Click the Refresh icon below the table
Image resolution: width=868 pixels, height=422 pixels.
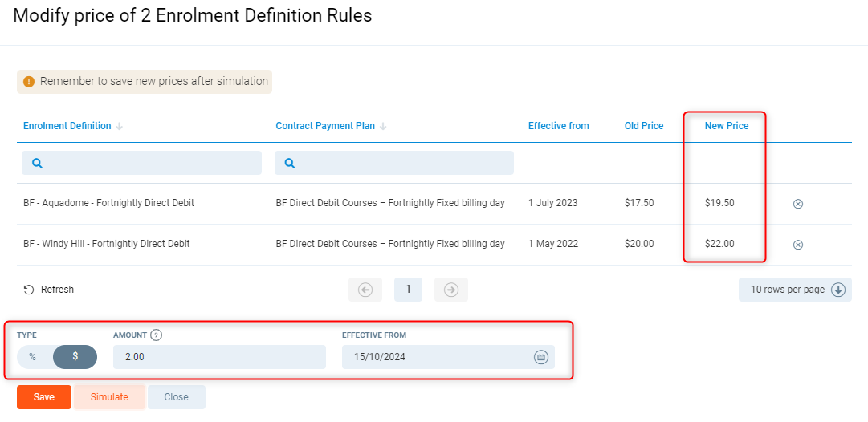pos(29,290)
